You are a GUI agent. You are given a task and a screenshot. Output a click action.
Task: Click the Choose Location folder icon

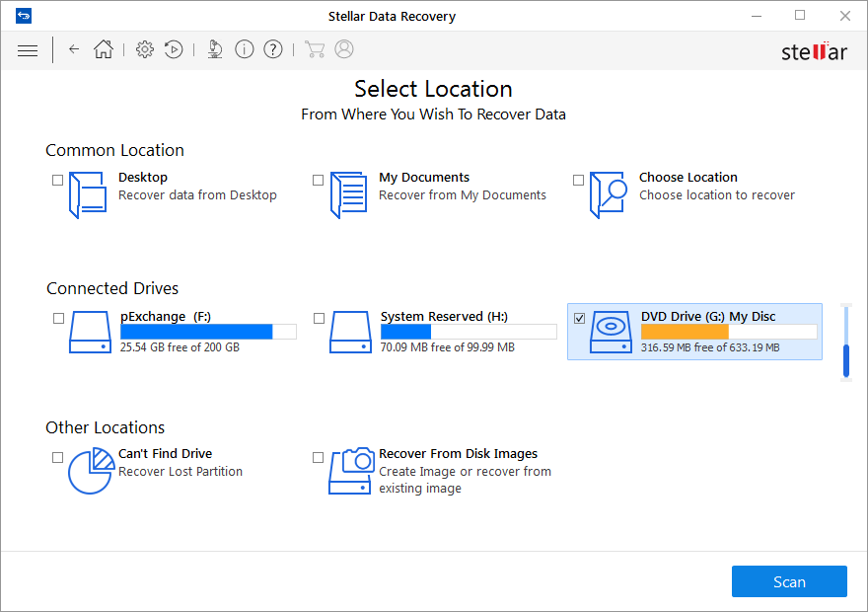609,195
